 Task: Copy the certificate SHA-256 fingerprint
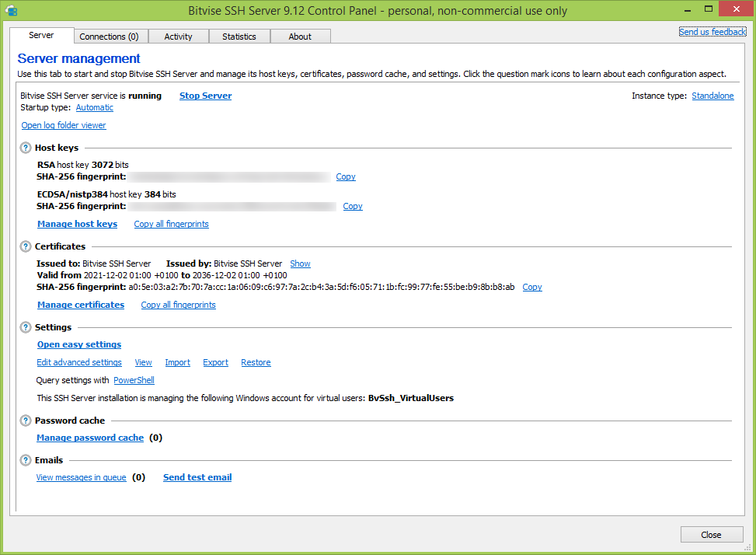pos(532,287)
